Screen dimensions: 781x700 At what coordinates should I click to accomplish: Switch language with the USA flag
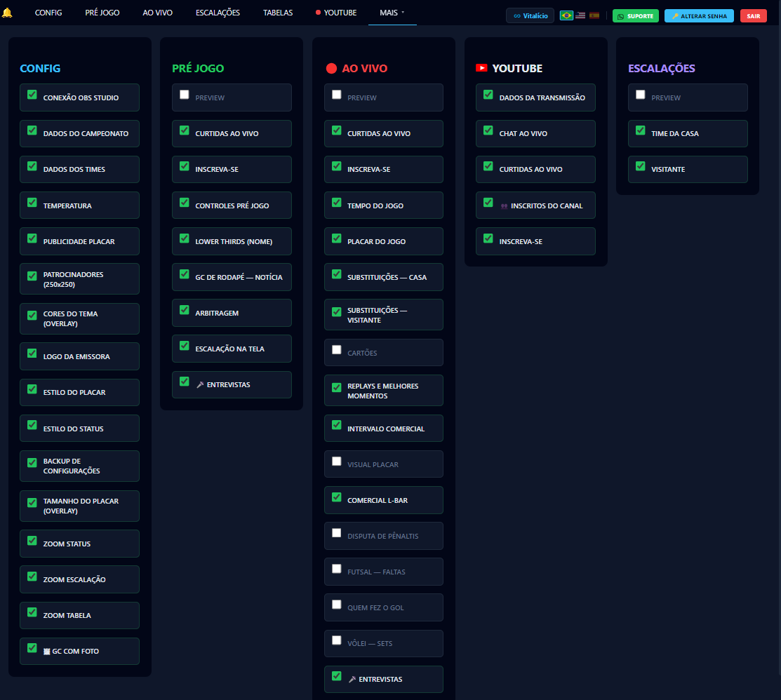[580, 15]
